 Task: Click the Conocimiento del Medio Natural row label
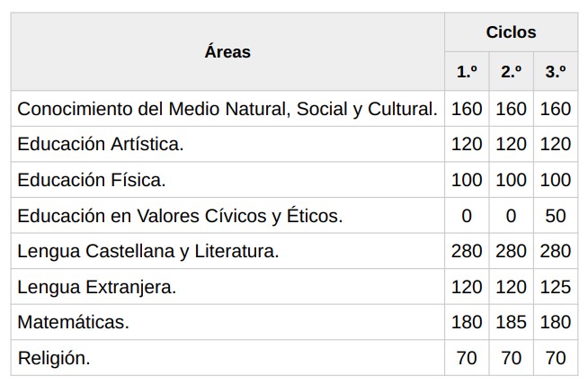227,109
